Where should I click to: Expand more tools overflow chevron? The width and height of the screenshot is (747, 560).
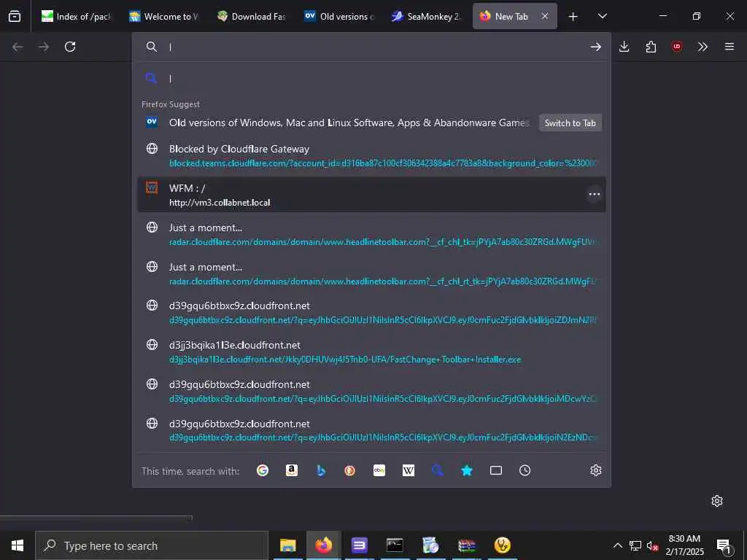(x=703, y=47)
